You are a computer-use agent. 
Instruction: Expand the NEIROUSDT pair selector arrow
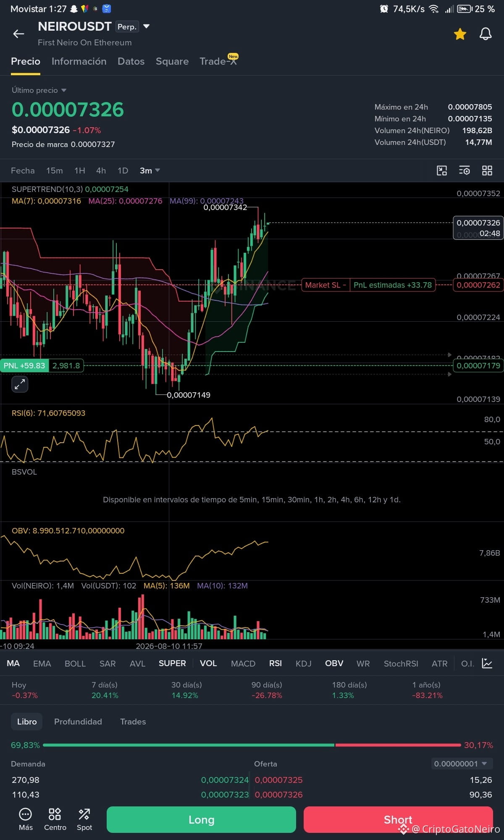[147, 26]
